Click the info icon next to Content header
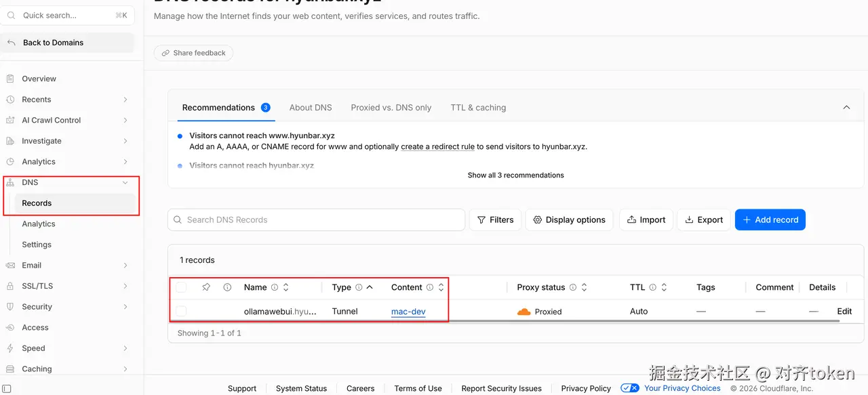The height and width of the screenshot is (395, 868). (430, 287)
